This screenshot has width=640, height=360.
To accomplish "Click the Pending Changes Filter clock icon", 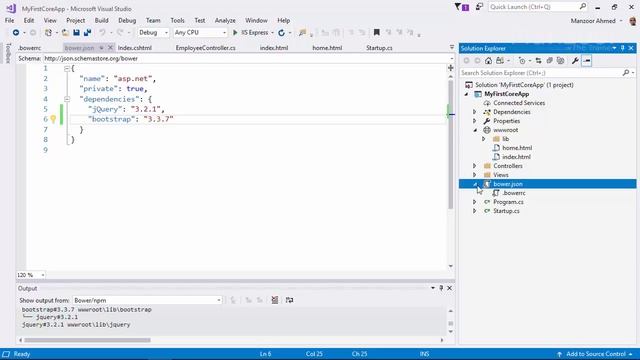I will point(522,61).
